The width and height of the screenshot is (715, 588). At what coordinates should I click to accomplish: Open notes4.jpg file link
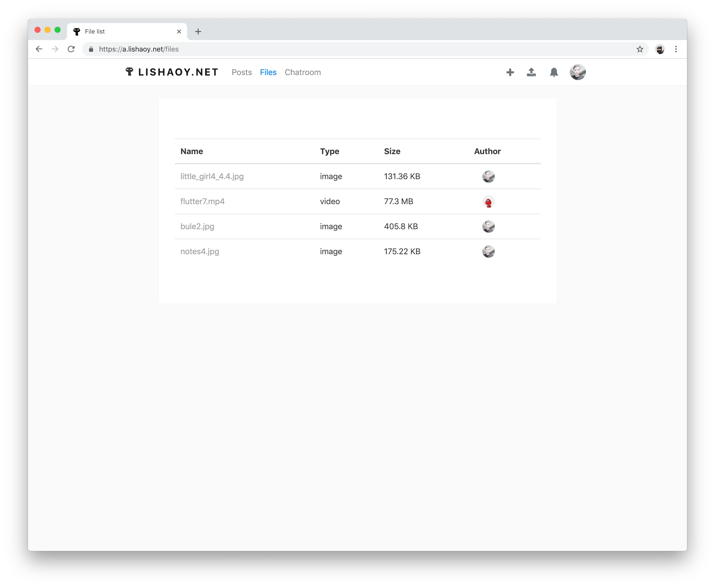tap(199, 252)
